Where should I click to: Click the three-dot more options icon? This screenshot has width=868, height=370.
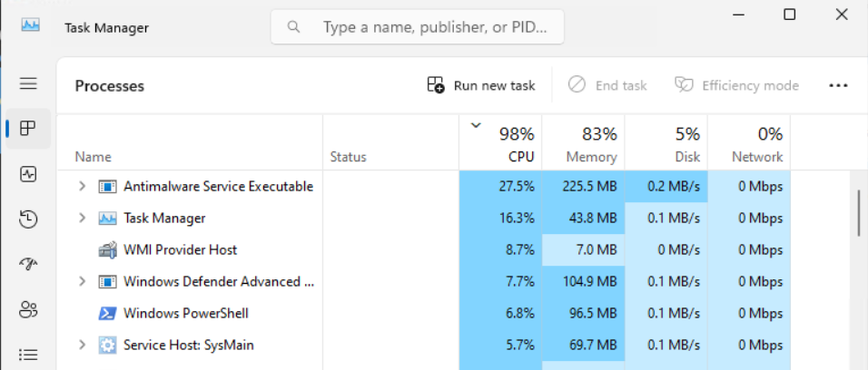point(837,85)
